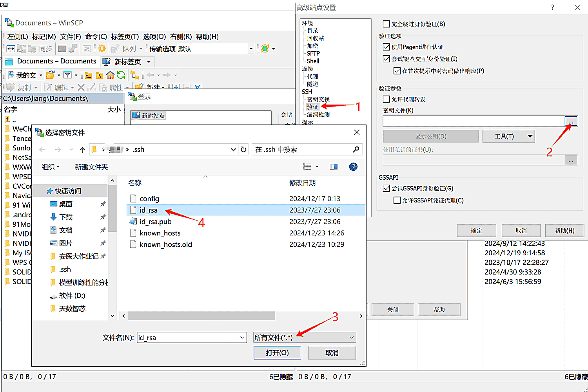The image size is (588, 392).
Task: Click the blue help icon in the file dialog
Action: pos(353,167)
